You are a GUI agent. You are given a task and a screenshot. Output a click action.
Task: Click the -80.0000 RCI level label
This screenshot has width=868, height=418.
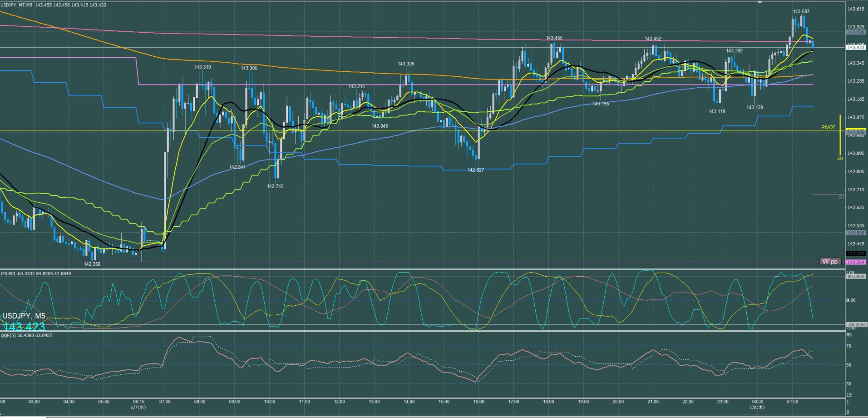pos(855,325)
